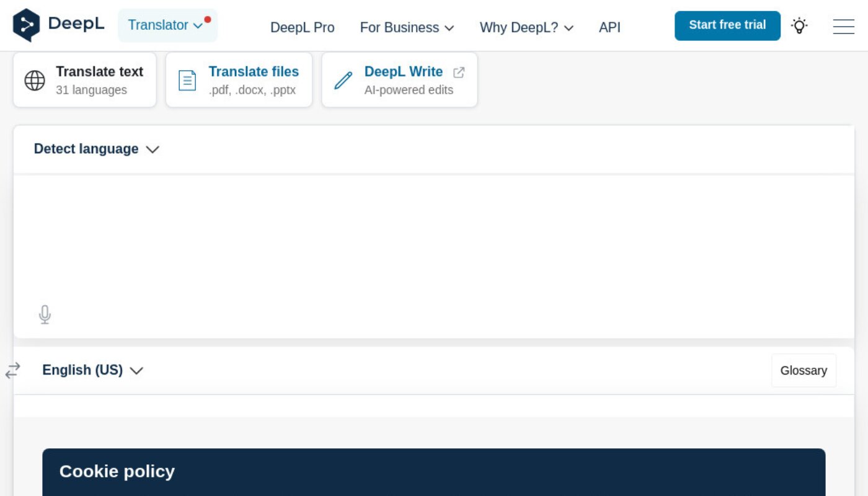Click the Cookie policy heading
Image resolution: width=868 pixels, height=496 pixels.
(117, 471)
